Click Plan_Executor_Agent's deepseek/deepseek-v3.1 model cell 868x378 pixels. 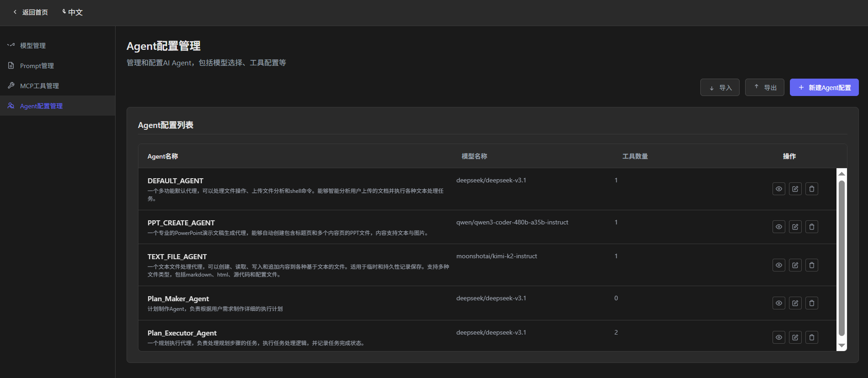click(x=491, y=333)
